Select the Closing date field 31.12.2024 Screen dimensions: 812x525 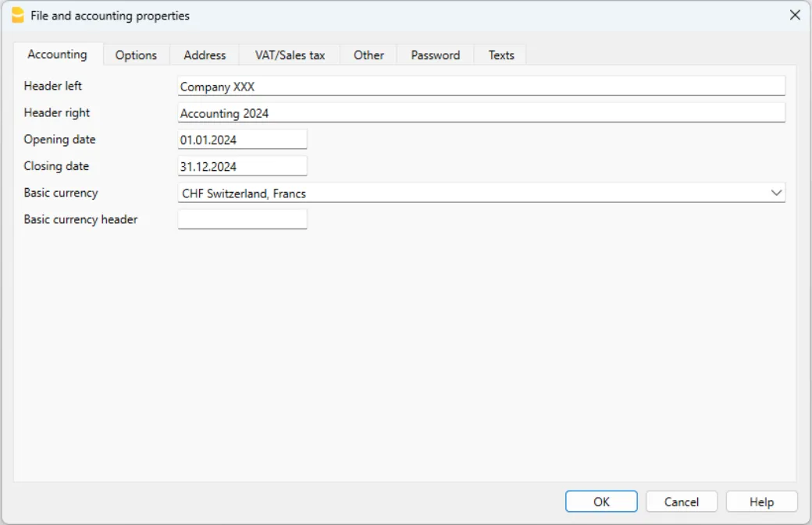click(x=242, y=166)
